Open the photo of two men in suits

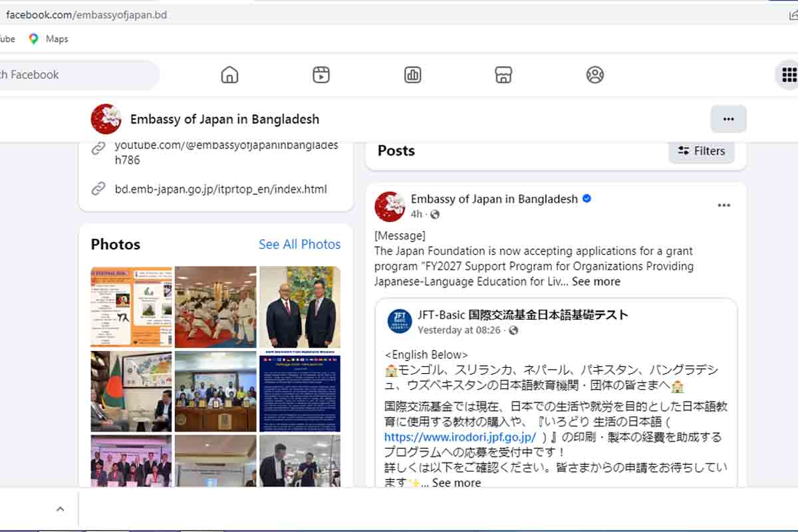coord(300,307)
